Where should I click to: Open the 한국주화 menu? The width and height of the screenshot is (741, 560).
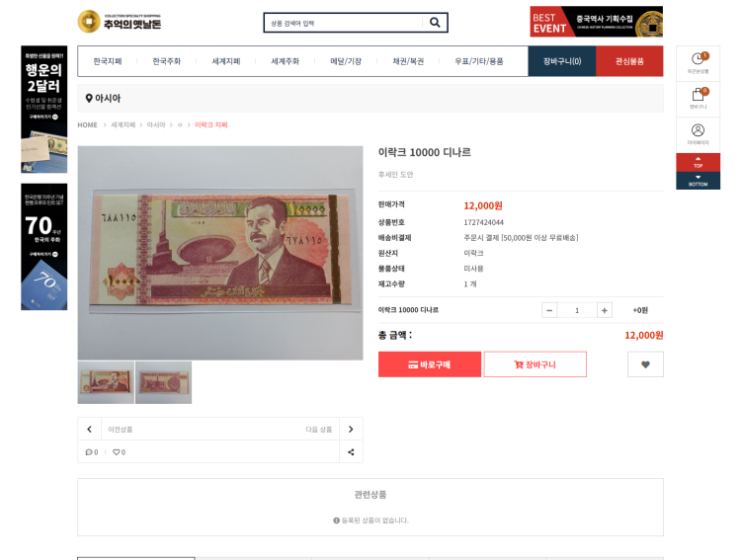[166, 61]
